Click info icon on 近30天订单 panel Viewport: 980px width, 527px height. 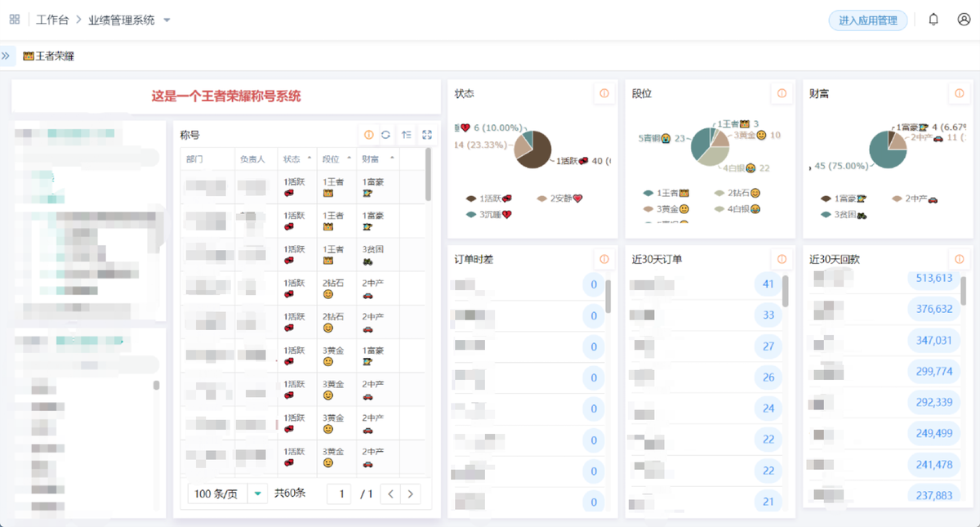782,259
